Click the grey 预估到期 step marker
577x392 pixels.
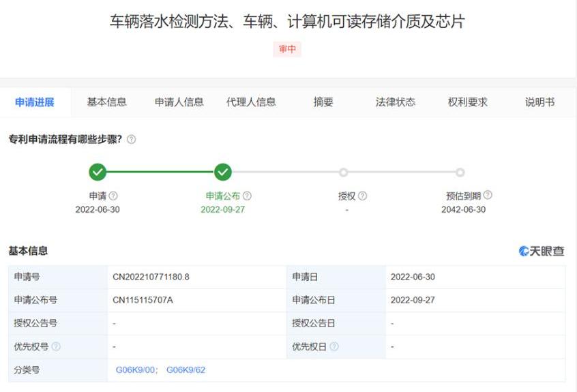[x=460, y=172]
